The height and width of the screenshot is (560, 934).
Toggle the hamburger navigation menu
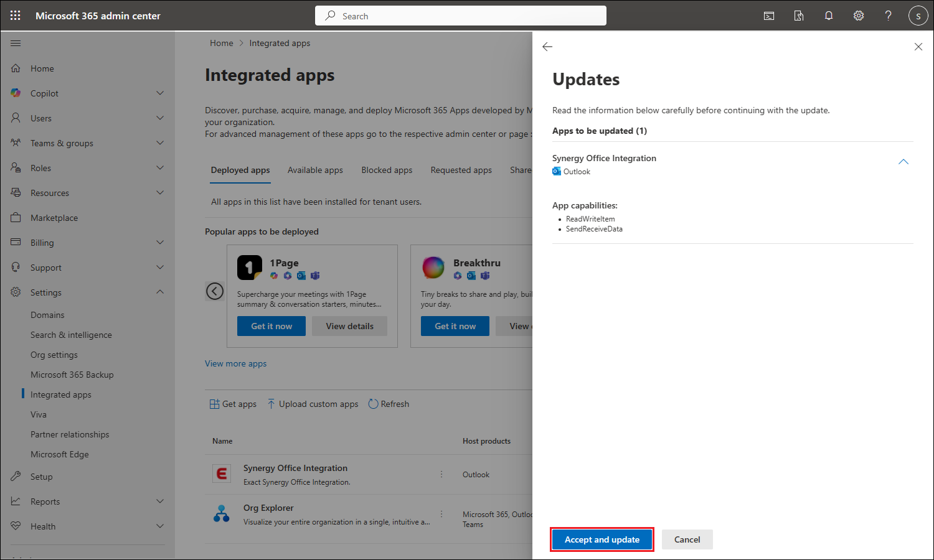[x=16, y=43]
